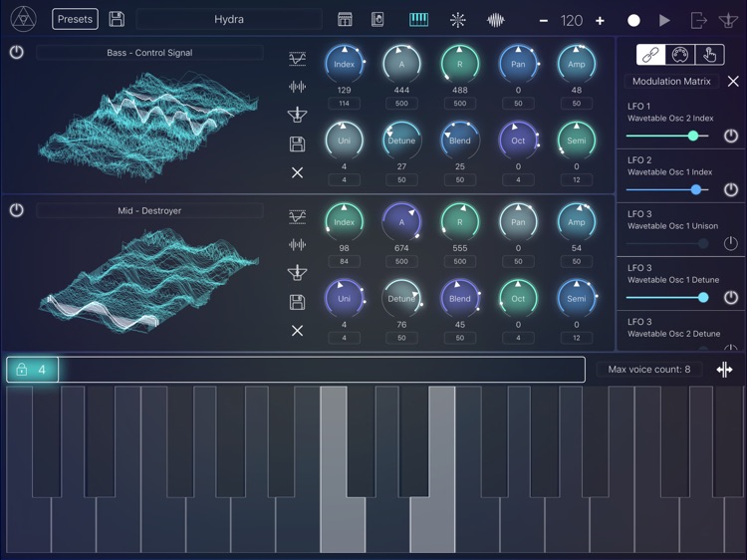This screenshot has width=747, height=560.
Task: Start recording with the record button
Action: pyautogui.click(x=633, y=21)
